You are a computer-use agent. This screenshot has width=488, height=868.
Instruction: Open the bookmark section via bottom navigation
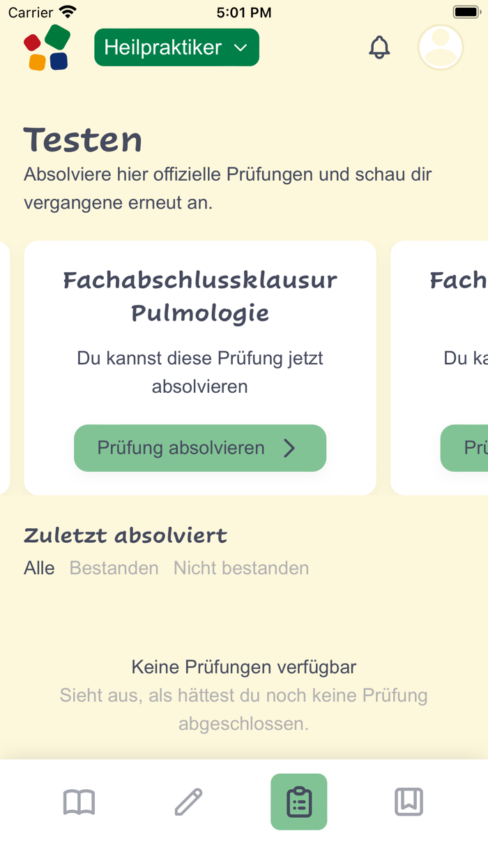pos(409,802)
